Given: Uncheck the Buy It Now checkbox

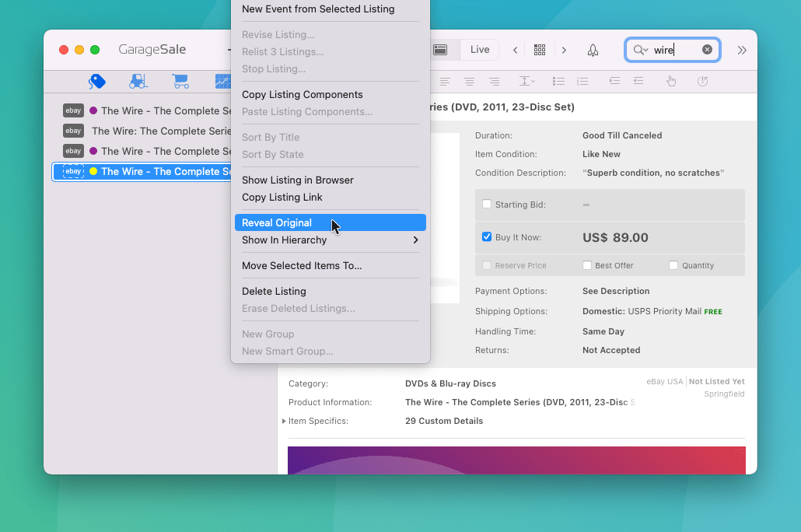Looking at the screenshot, I should [487, 236].
